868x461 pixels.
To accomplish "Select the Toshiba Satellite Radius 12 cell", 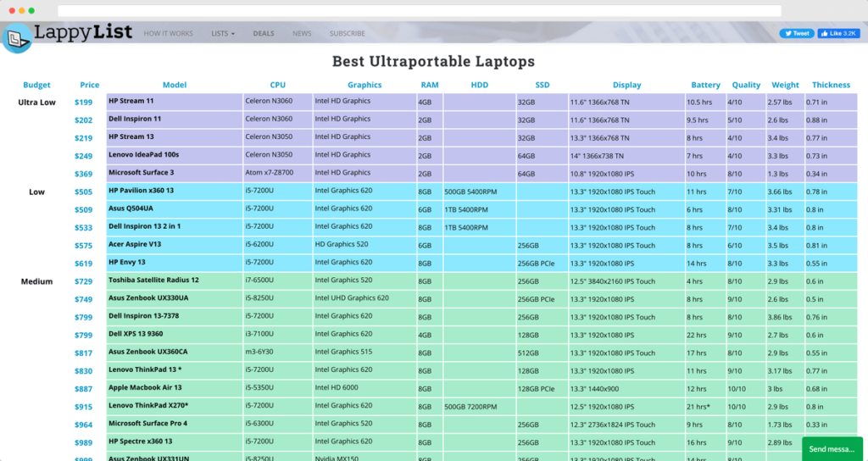I will tap(175, 281).
